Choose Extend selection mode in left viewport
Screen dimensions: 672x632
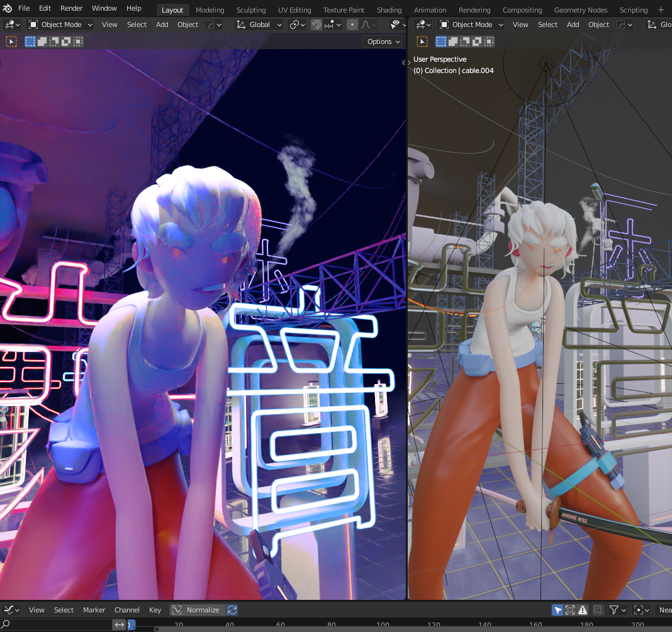click(x=42, y=42)
